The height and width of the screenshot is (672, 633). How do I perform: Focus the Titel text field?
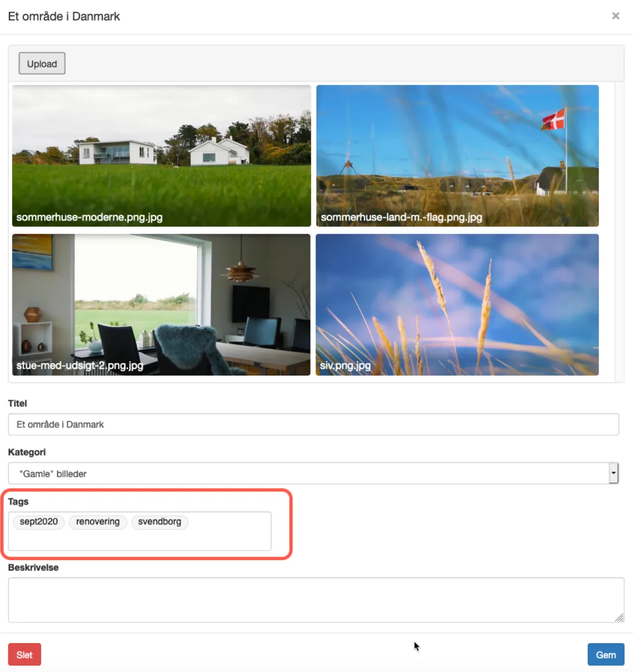pos(313,424)
